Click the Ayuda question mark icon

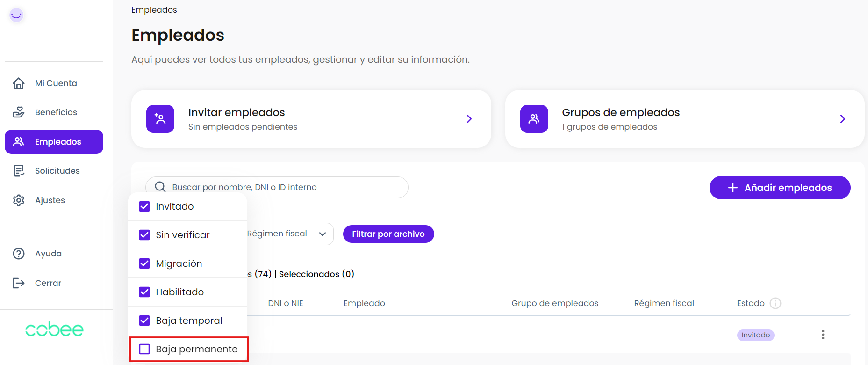click(x=19, y=254)
